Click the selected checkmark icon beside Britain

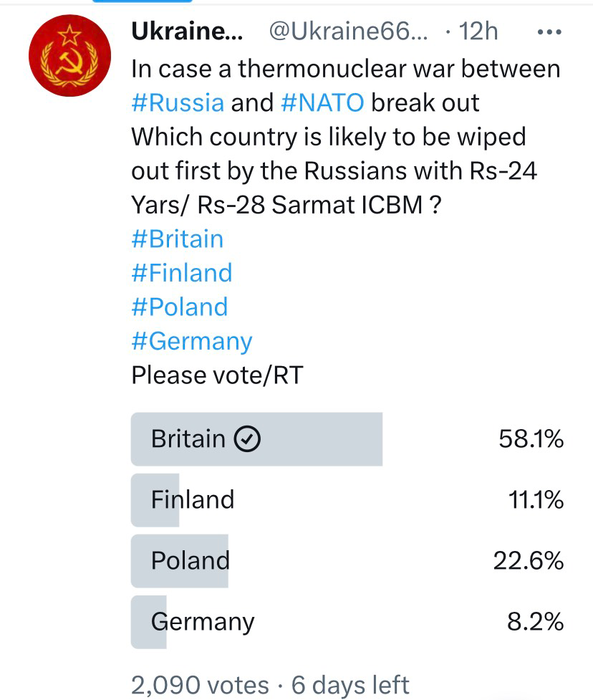247,438
